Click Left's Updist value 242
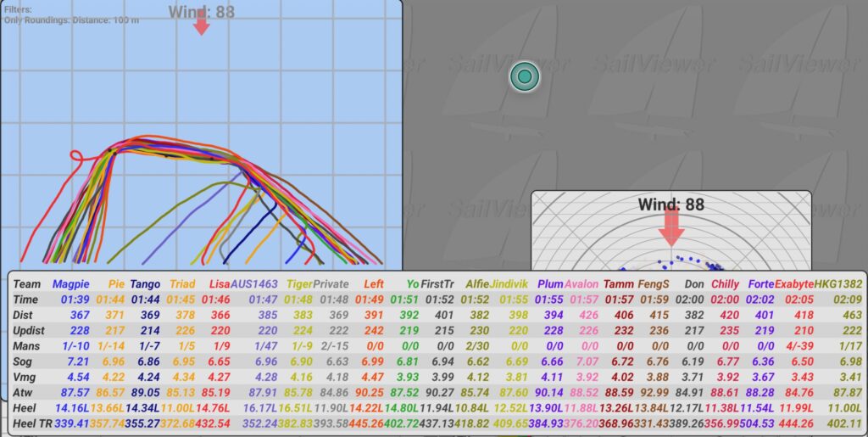This screenshot has height=437, width=868. click(x=374, y=331)
